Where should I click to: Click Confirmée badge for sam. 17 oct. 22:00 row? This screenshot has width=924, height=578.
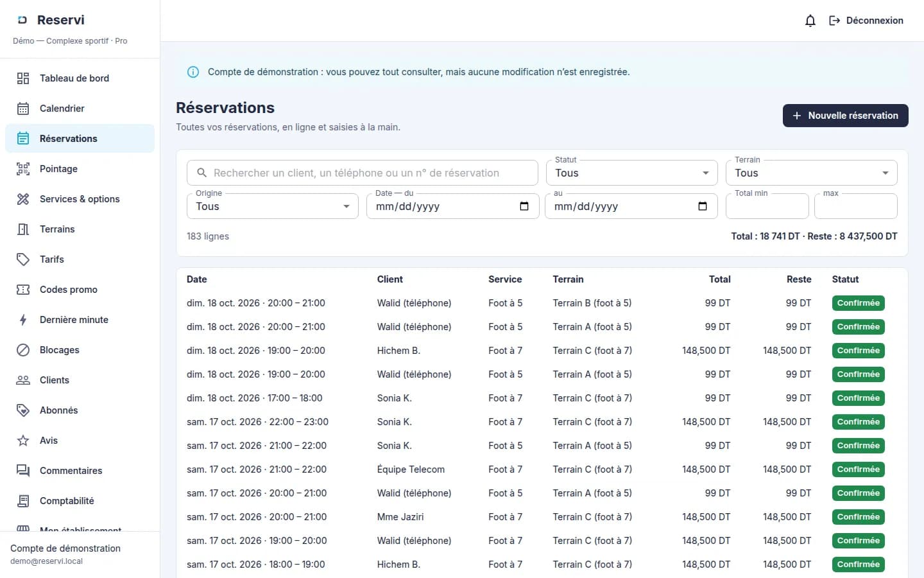pyautogui.click(x=859, y=422)
